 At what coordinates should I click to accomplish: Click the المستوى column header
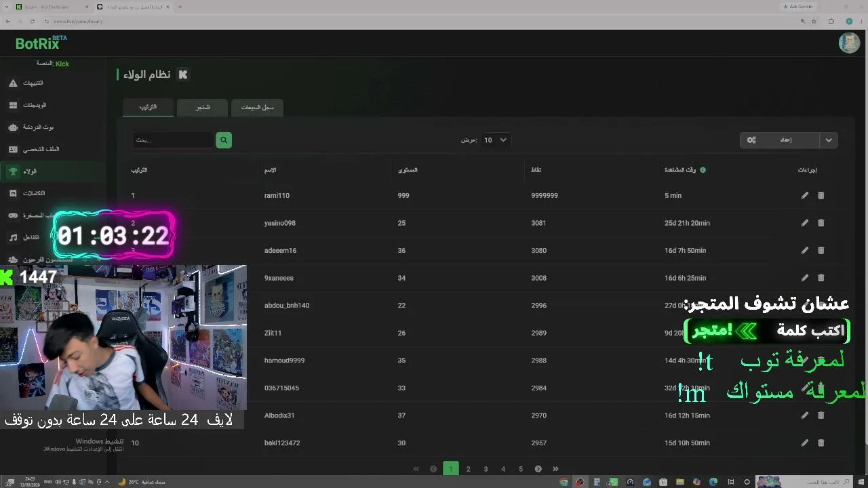point(408,170)
